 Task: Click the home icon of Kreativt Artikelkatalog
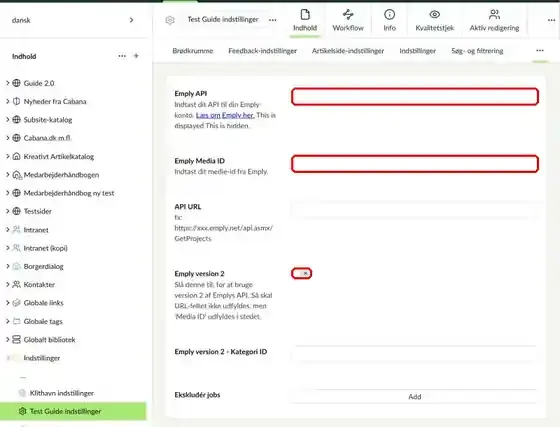tap(16, 156)
